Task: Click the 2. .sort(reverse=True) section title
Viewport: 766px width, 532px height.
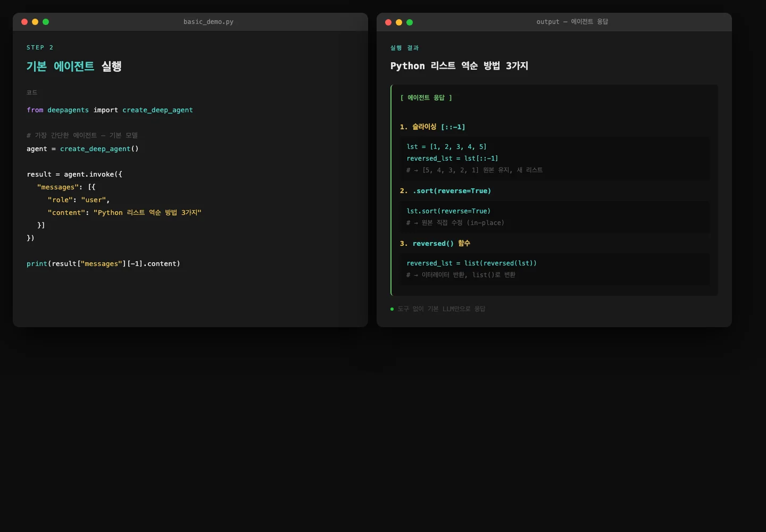Action: tap(445, 191)
